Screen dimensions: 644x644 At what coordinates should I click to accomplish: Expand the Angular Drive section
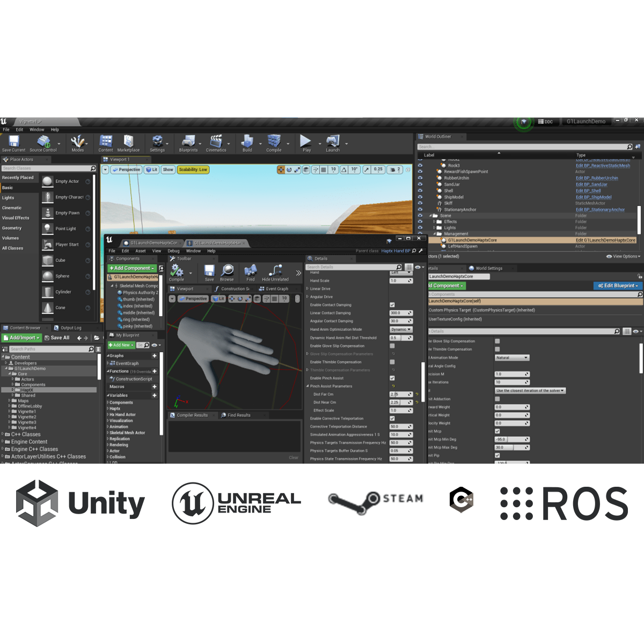point(308,297)
